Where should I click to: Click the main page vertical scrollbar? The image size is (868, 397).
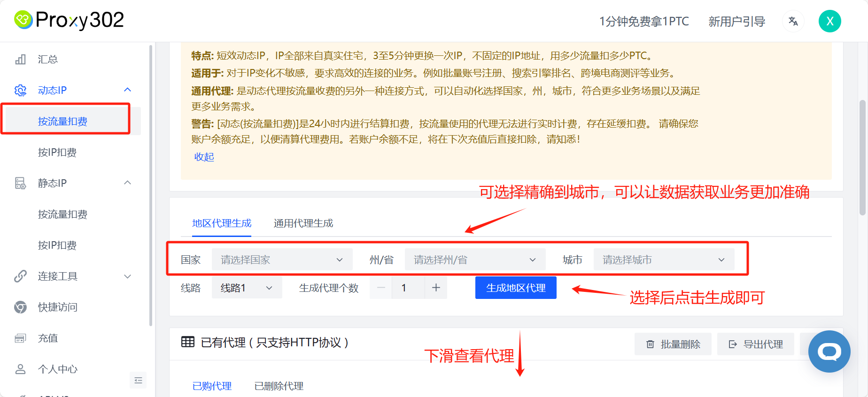862,157
